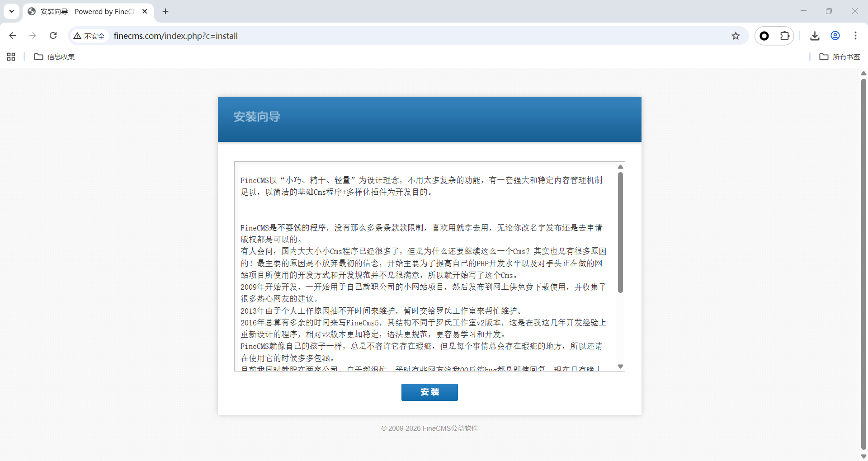Click the © 2009-2026 FineCMS公益软件 footer text
Viewport: 868px width, 461px height.
(x=429, y=428)
